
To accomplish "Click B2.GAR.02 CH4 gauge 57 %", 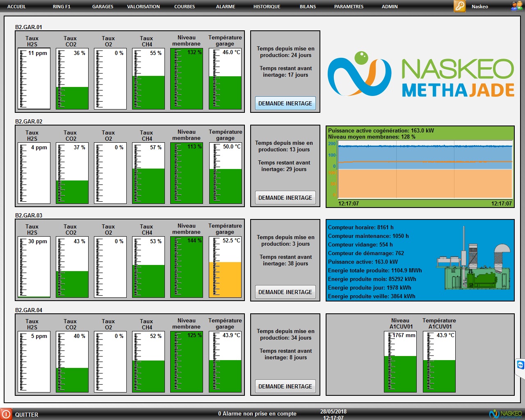I will point(148,173).
